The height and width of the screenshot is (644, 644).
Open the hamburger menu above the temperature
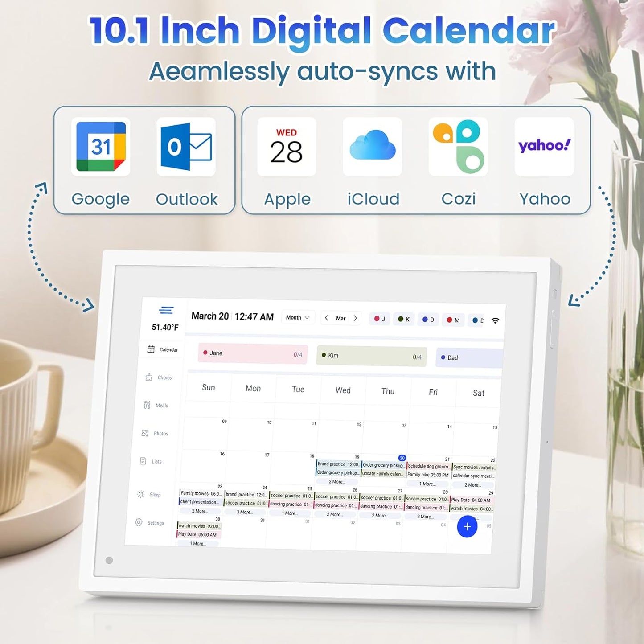[x=166, y=310]
